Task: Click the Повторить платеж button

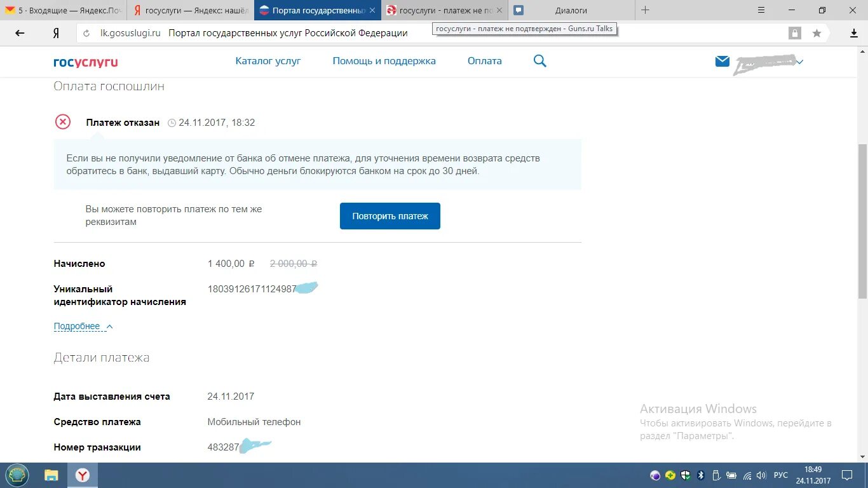Action: coord(390,216)
